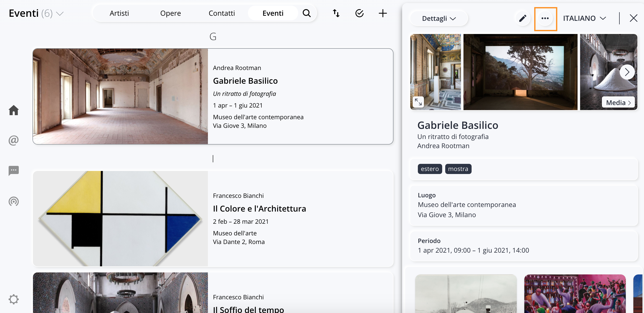Open the chat bubble sidebar icon

pyautogui.click(x=14, y=171)
